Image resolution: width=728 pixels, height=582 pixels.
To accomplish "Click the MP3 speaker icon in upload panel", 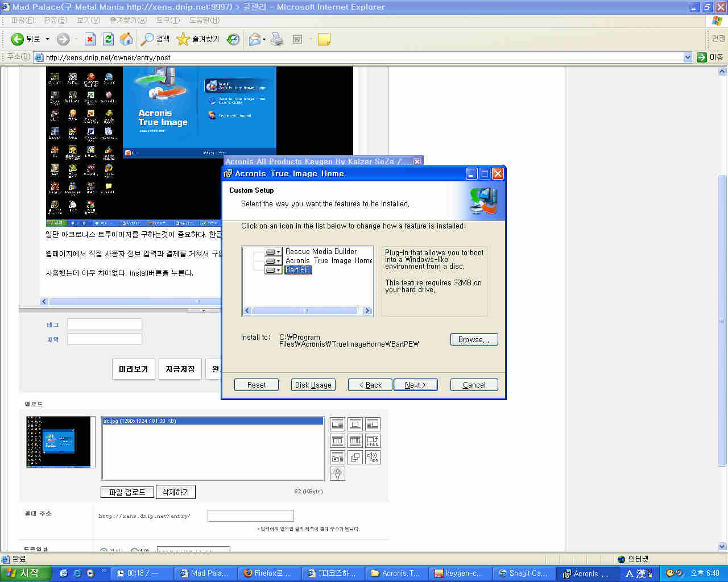I will [x=373, y=457].
